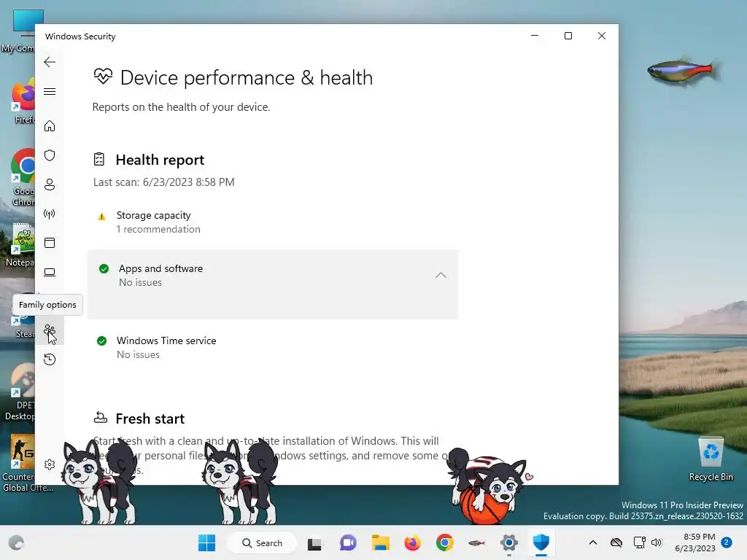
Task: Open the notification count badge
Action: [727, 542]
